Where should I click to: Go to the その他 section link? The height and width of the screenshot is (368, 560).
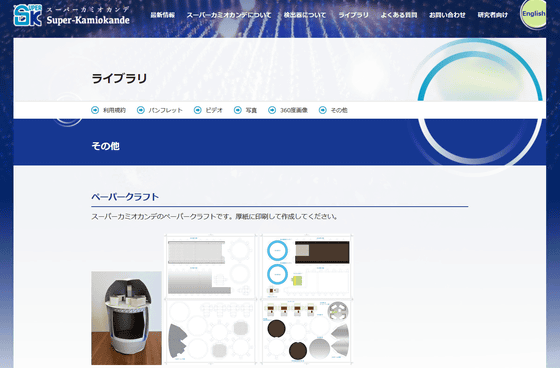pyautogui.click(x=339, y=110)
